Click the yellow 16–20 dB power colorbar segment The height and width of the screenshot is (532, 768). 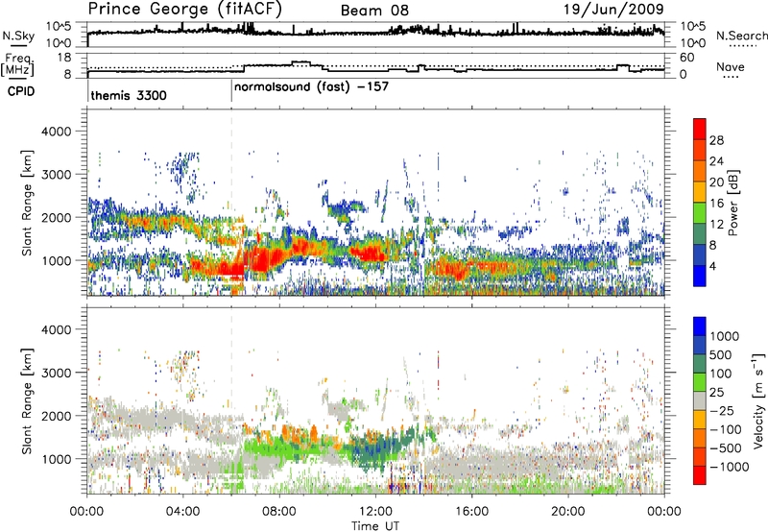pos(700,191)
